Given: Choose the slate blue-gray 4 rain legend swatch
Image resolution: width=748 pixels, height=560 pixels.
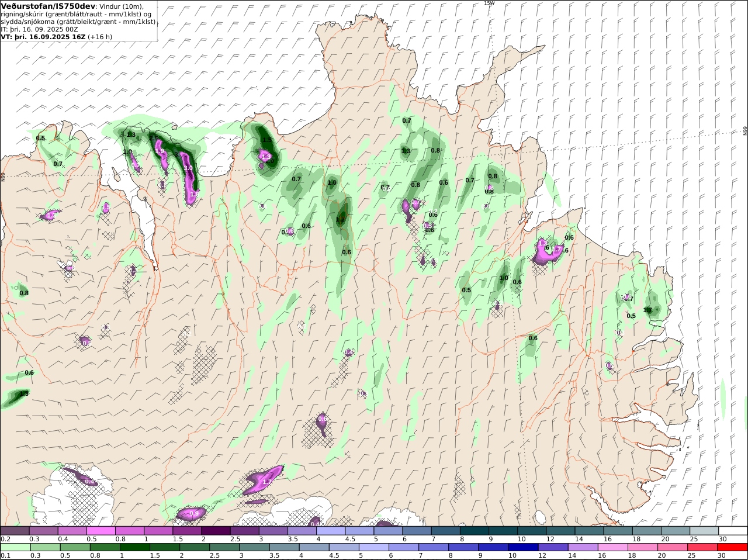Looking at the screenshot, I should 314,547.
